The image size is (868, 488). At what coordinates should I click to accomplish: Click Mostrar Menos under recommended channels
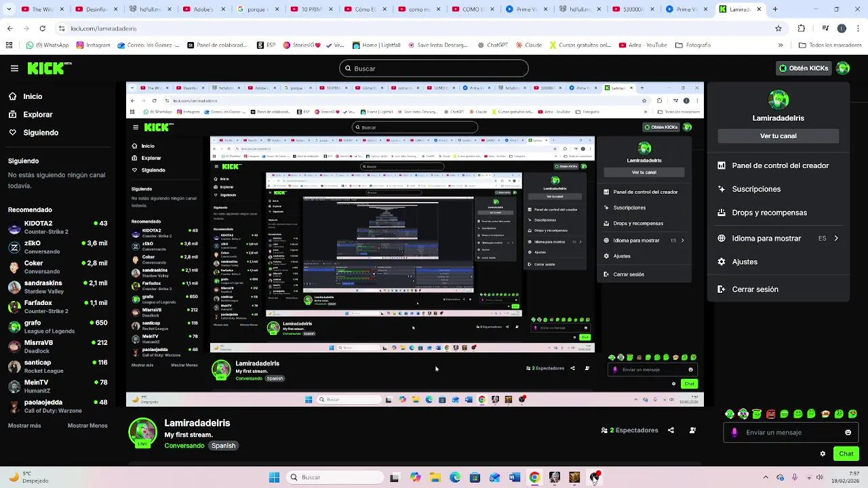coord(87,426)
